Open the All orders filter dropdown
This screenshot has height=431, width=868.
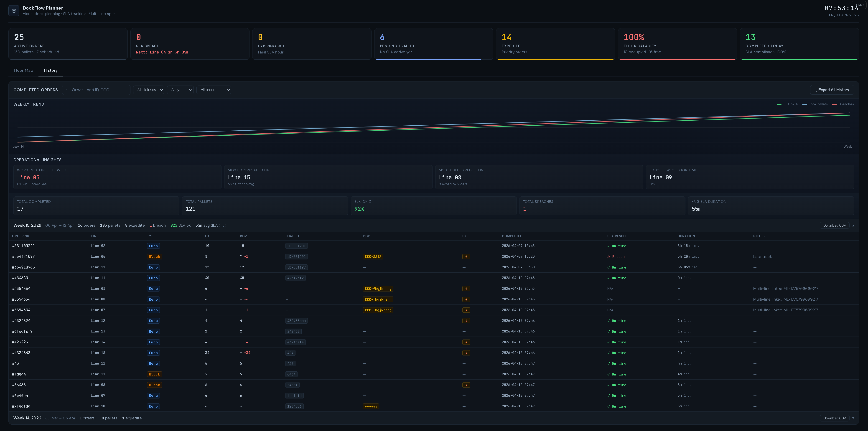click(214, 90)
